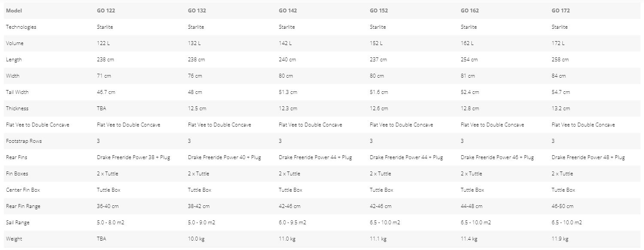Screen dimensions: 644x250
Task: Select the GO 142 column header
Action: coord(288,11)
